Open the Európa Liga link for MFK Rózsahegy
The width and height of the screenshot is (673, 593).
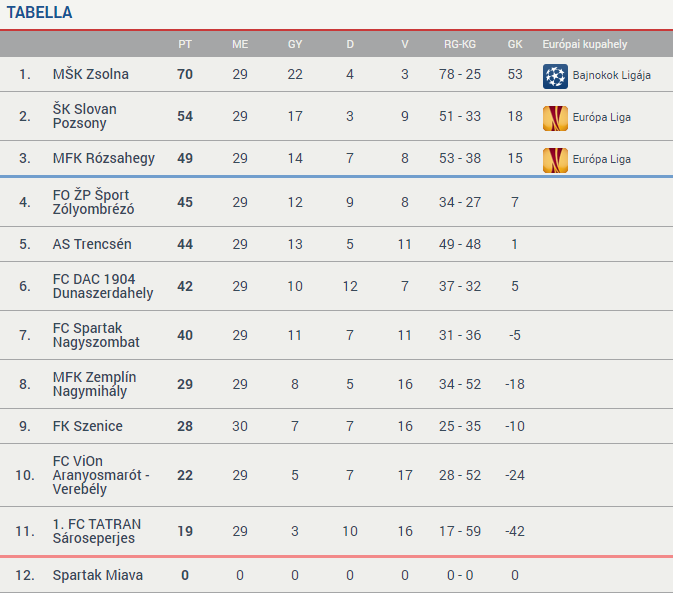tap(602, 160)
